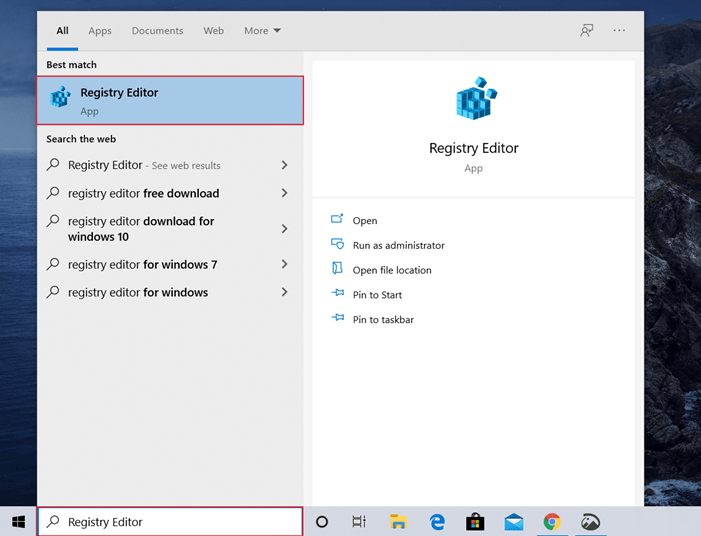701x536 pixels.
Task: Select 'registry editor download for windows 10' suggestion
Action: 170,228
